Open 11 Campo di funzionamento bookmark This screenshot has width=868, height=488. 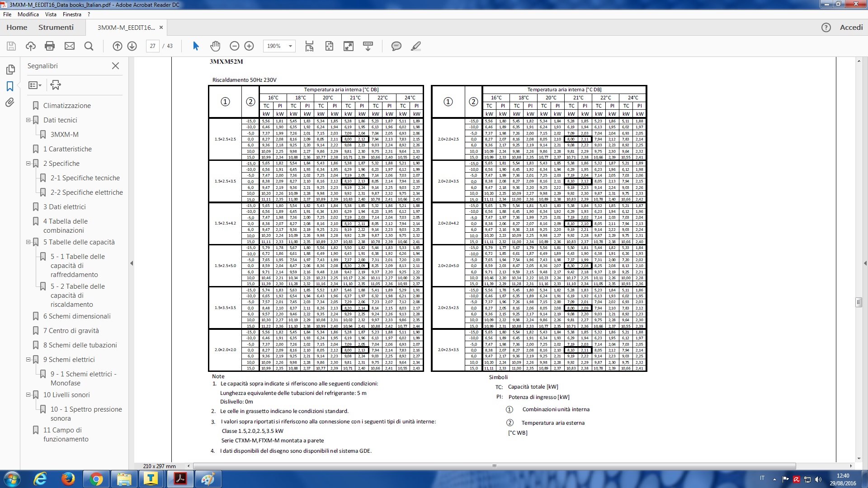coord(66,435)
